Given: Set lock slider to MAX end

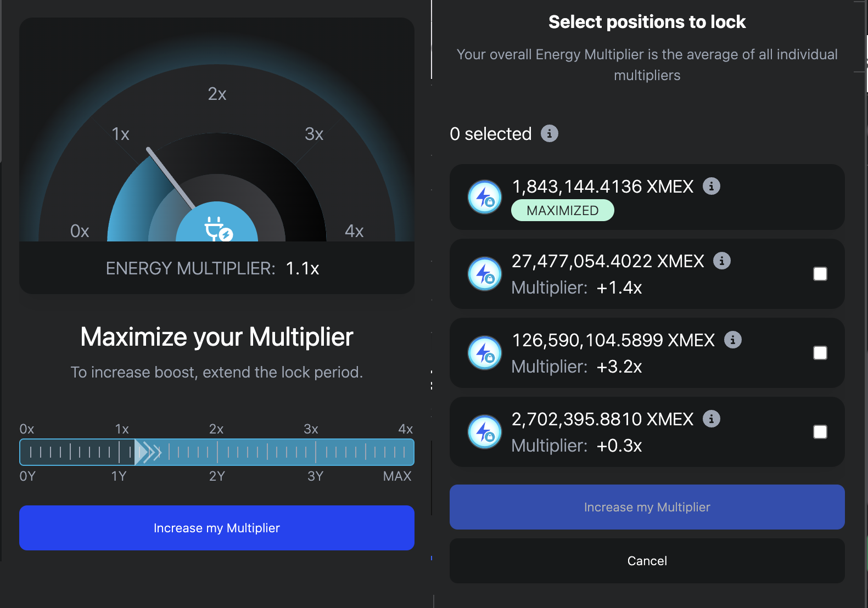Looking at the screenshot, I should tap(411, 452).
